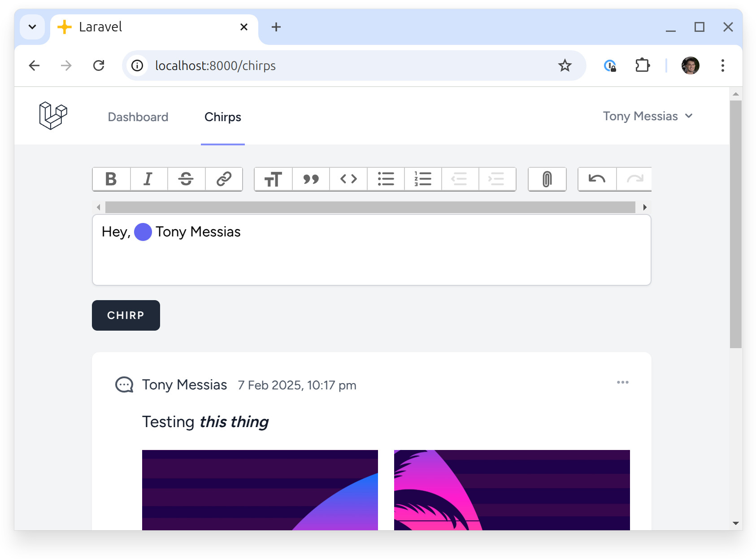
Task: Open the browser extensions puzzle icon
Action: coord(643,66)
